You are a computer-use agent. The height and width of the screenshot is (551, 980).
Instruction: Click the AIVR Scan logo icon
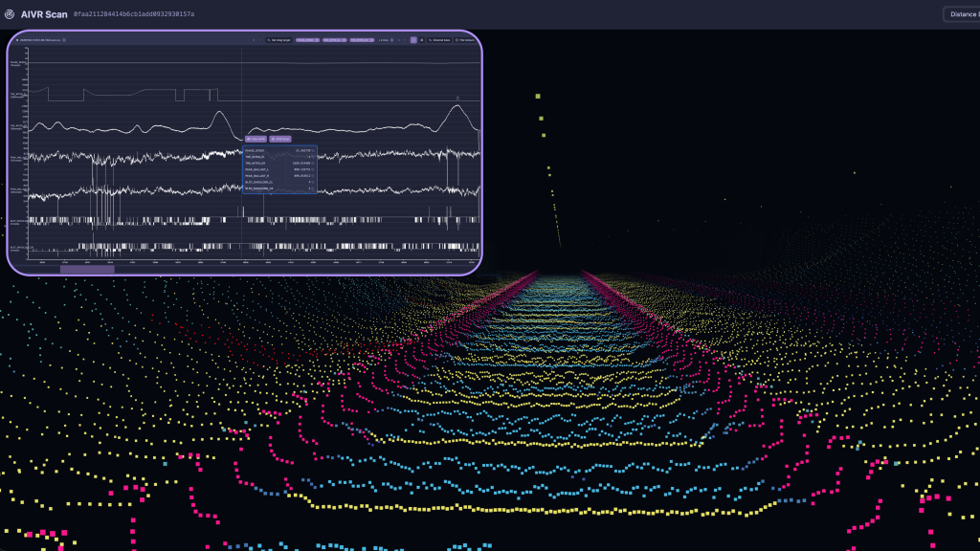(x=10, y=14)
